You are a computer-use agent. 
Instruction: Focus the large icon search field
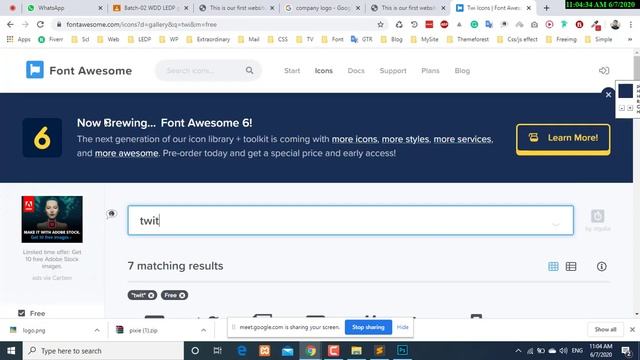[x=351, y=220]
